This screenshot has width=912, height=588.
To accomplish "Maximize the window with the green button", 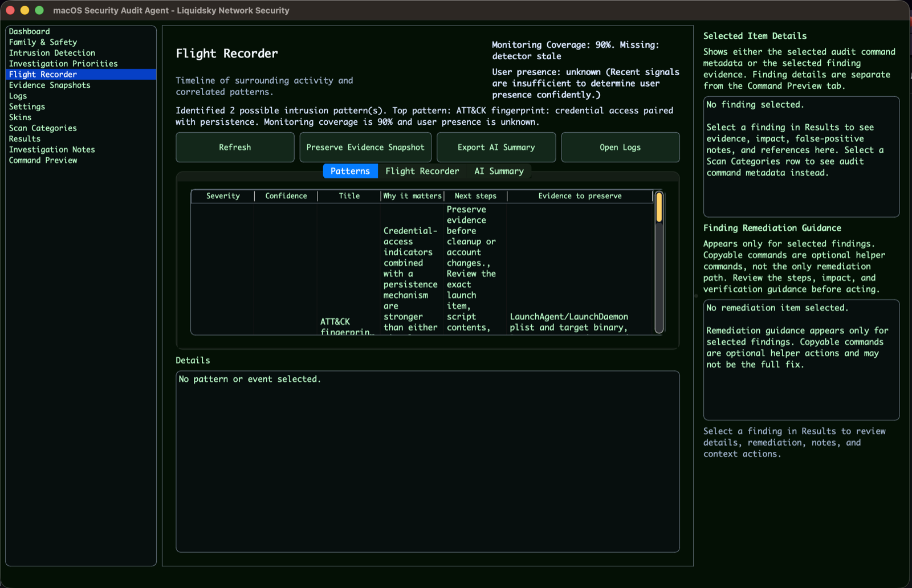I will tap(39, 10).
